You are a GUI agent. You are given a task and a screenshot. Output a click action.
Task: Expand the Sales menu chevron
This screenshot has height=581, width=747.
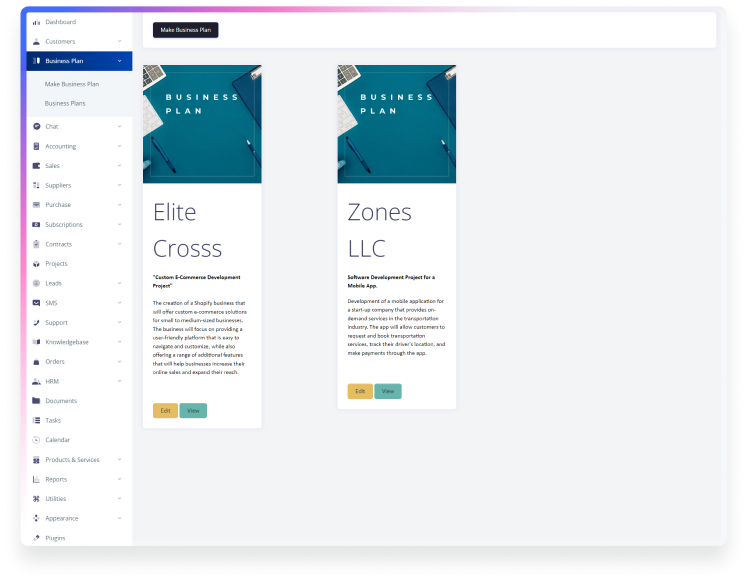[x=120, y=166]
